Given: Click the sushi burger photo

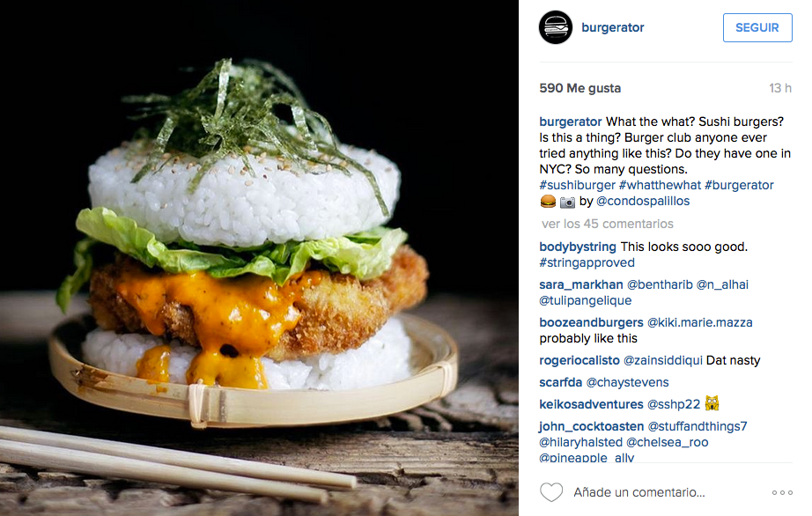Looking at the screenshot, I should pos(259,258).
